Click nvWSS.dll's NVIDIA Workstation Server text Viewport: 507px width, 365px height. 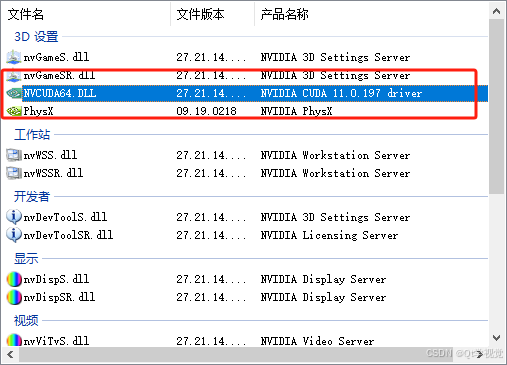click(335, 155)
